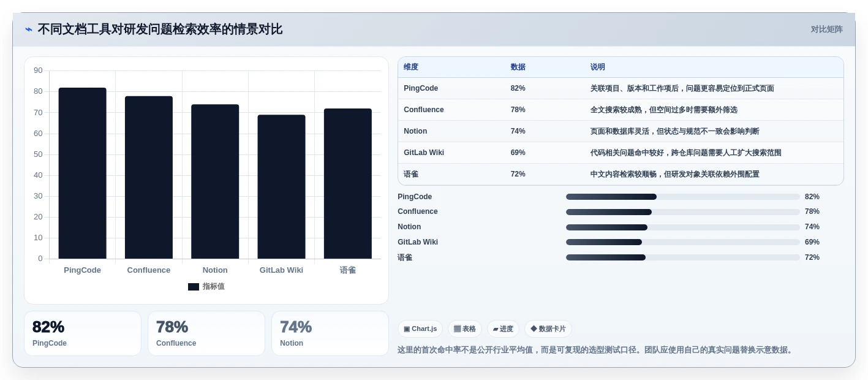Click the PingCode progress bar
This screenshot has width=868, height=380.
683,197
